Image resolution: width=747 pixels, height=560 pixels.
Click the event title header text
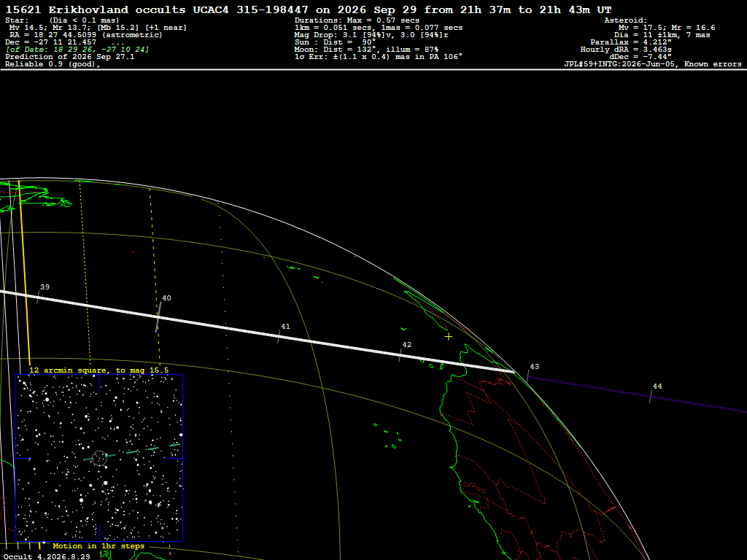pos(309,9)
